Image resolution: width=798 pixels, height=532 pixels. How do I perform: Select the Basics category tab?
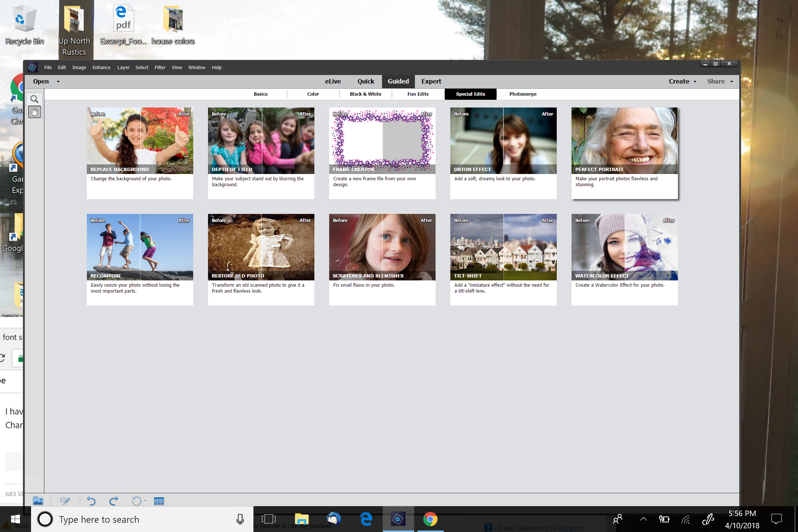[260, 94]
